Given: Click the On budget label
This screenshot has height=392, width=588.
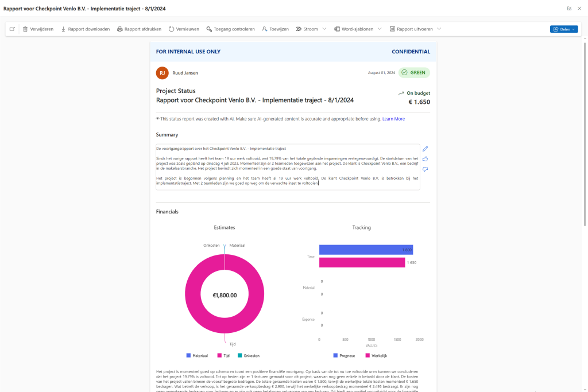Looking at the screenshot, I should pyautogui.click(x=419, y=94).
